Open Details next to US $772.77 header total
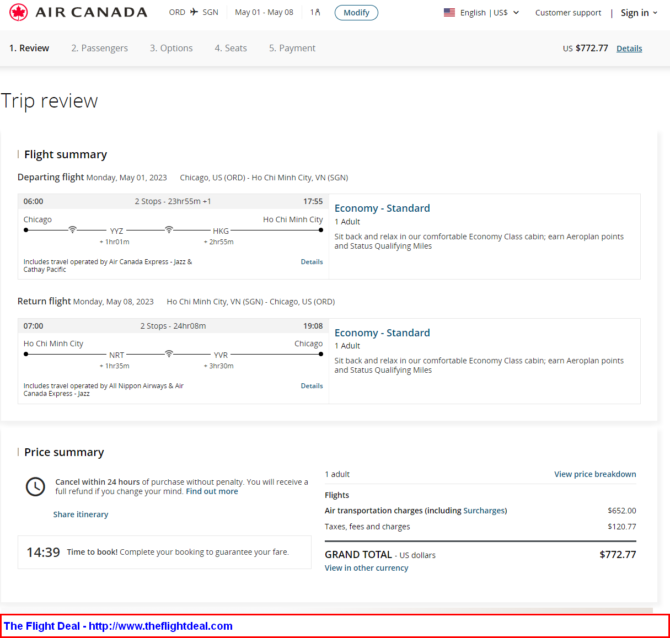This screenshot has width=670, height=638. click(629, 48)
